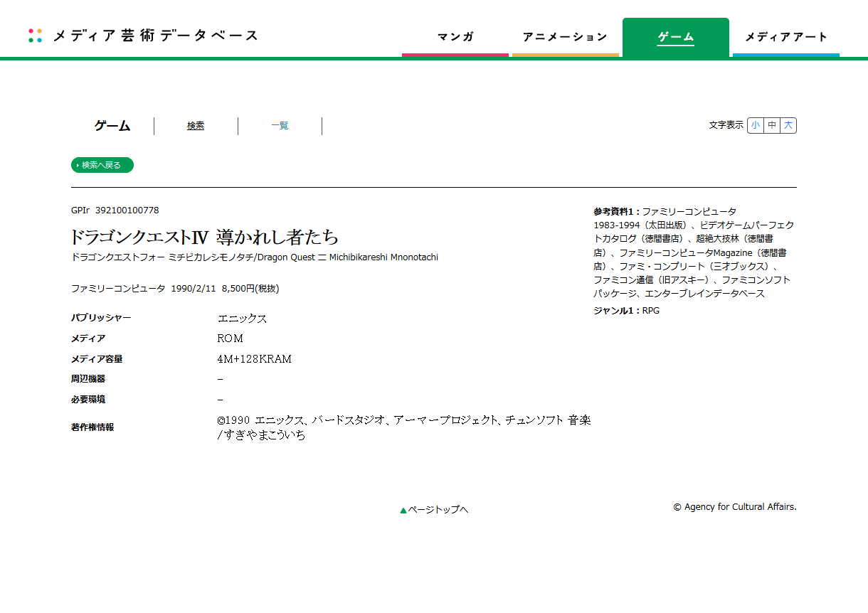Switch to the アニメーション tab
The height and width of the screenshot is (613, 868).
[566, 37]
